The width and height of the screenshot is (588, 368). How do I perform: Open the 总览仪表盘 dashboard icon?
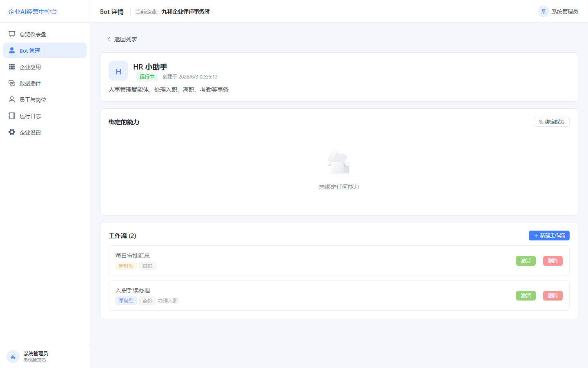(x=12, y=34)
